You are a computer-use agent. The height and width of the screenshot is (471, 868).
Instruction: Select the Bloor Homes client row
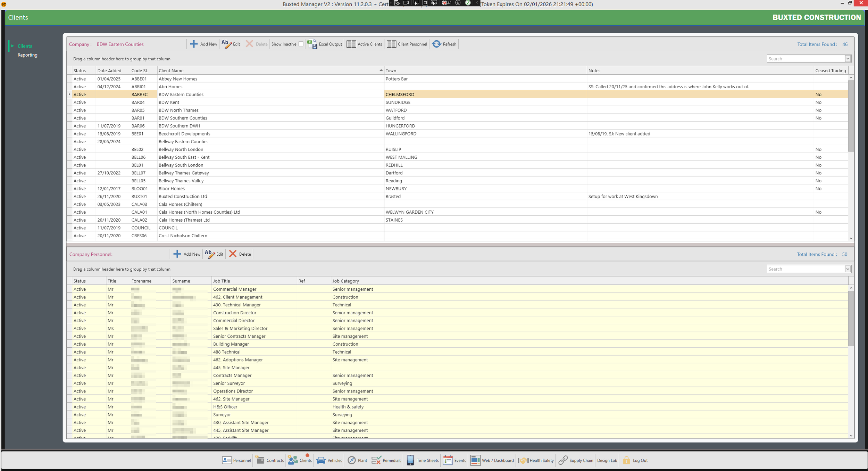[172, 189]
